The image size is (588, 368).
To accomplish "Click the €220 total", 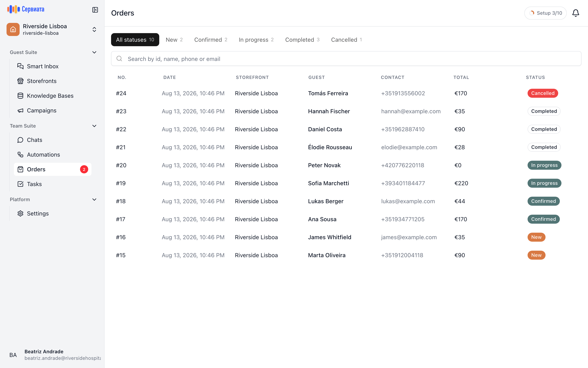I will (461, 183).
